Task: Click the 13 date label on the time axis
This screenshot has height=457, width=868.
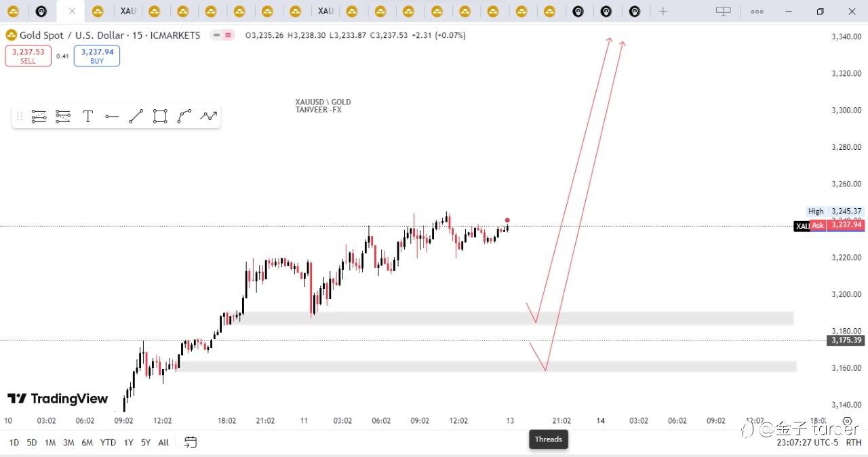Action: pos(510,420)
